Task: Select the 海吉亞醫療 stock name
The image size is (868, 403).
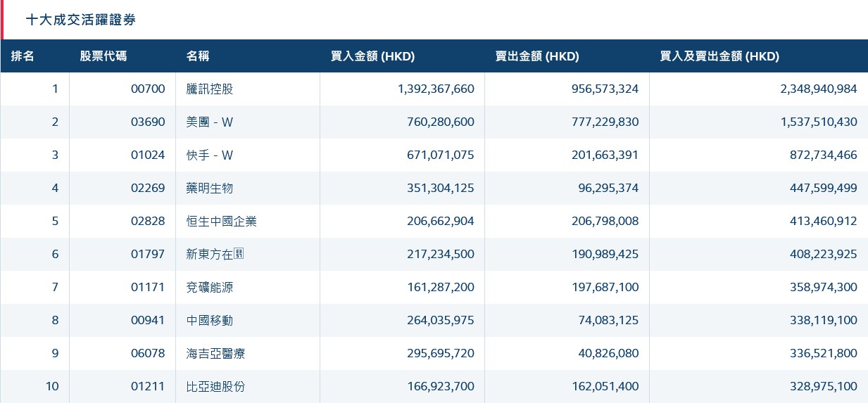Action: click(x=215, y=354)
